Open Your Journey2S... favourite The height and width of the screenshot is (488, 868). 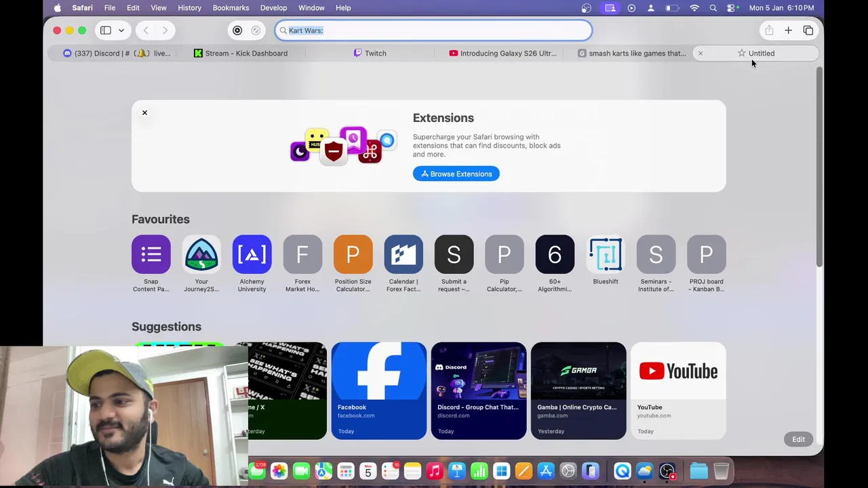[201, 264]
